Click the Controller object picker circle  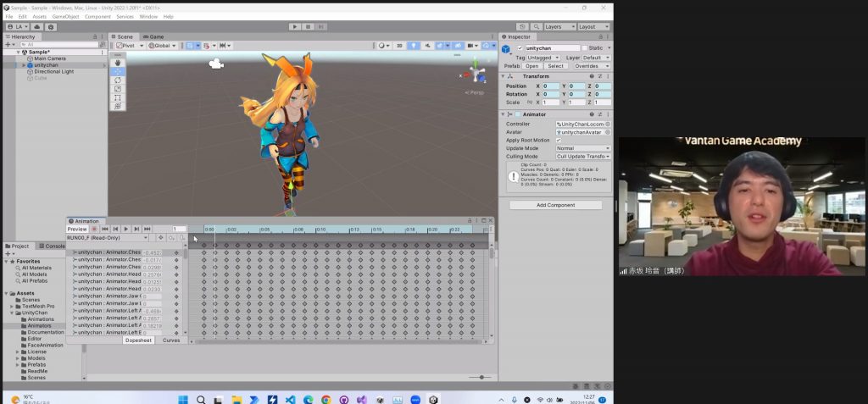(x=608, y=124)
